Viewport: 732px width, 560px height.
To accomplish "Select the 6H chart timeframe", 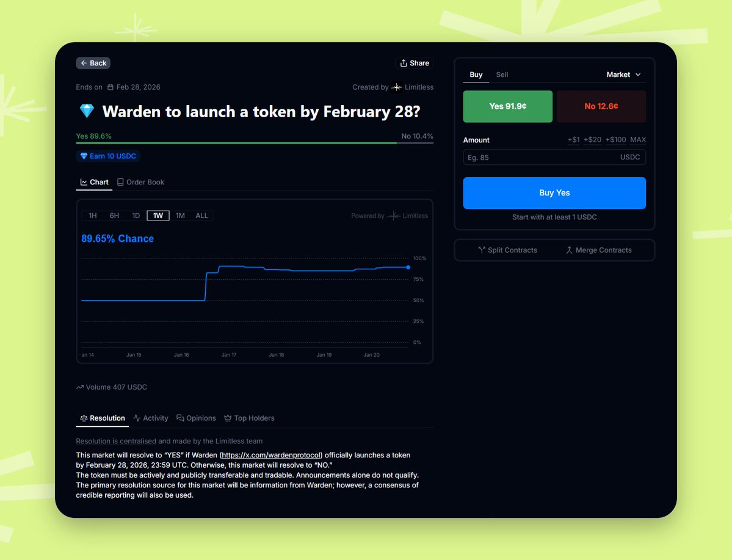I will (x=114, y=216).
